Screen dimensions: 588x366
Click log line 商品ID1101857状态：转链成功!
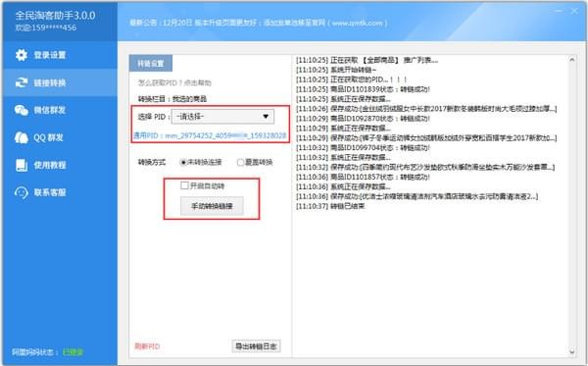363,177
